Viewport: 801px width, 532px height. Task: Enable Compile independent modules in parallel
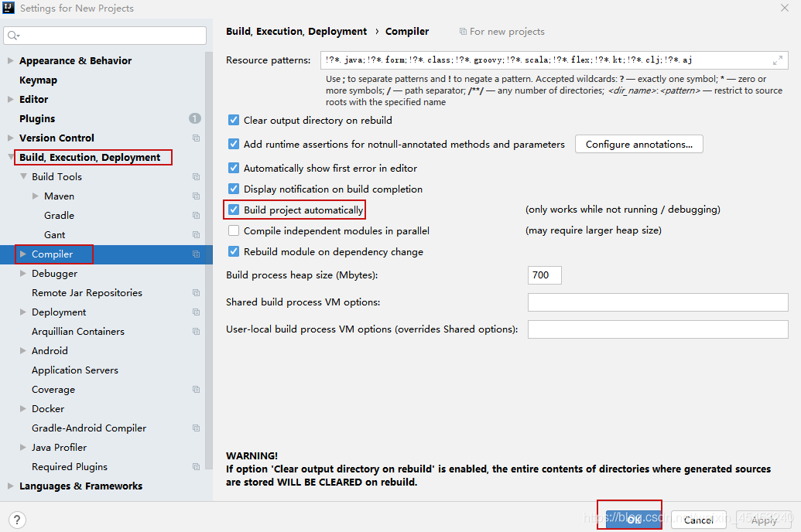234,230
